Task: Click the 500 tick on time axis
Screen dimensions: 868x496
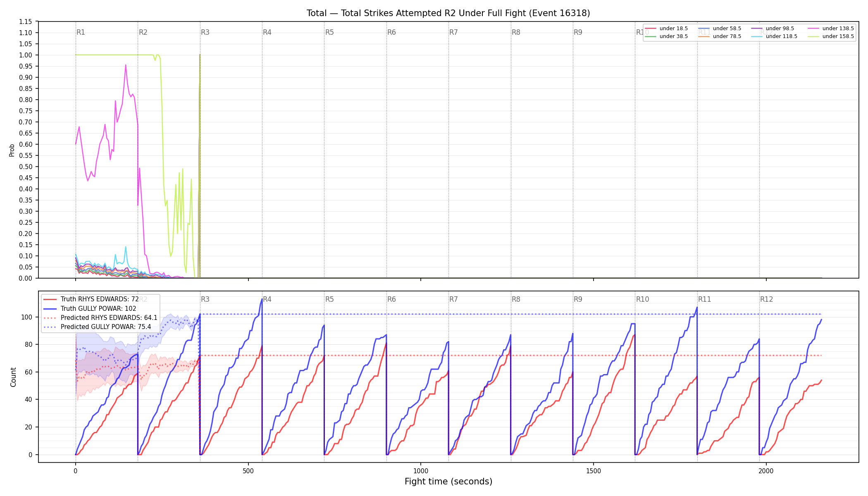Action: [x=248, y=471]
